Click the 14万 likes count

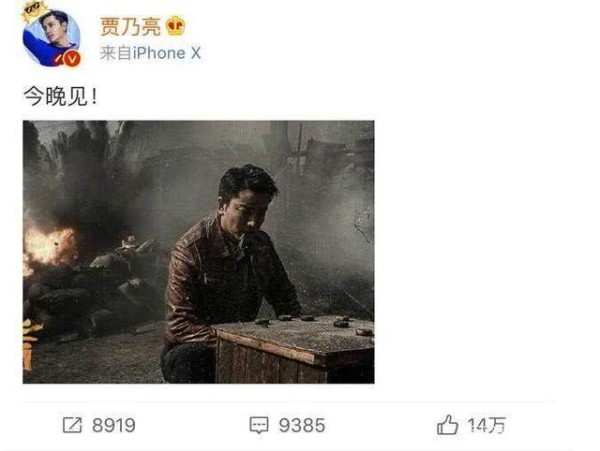pyautogui.click(x=487, y=425)
